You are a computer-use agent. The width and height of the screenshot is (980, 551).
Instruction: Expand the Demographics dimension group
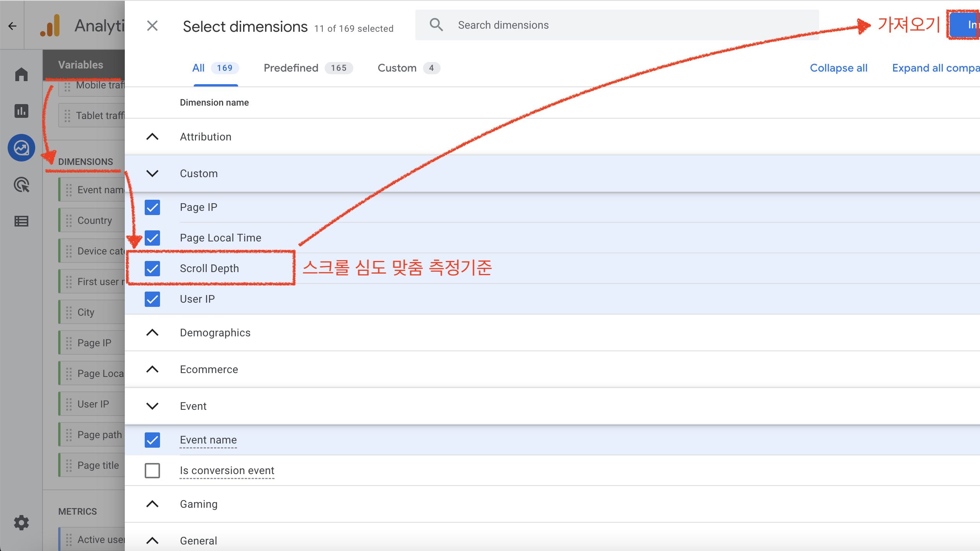(x=152, y=333)
